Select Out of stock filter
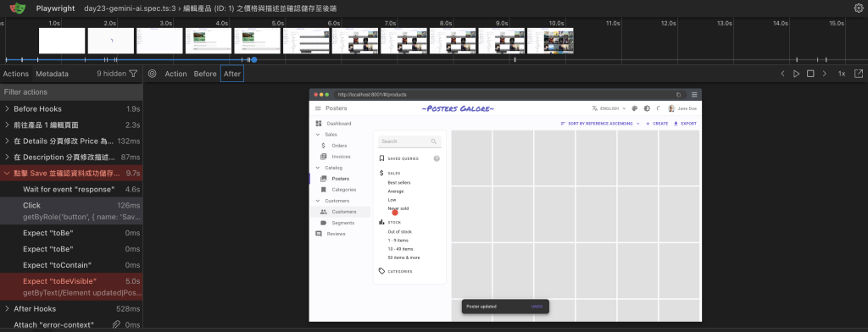Image resolution: width=868 pixels, height=332 pixels. 400,232
